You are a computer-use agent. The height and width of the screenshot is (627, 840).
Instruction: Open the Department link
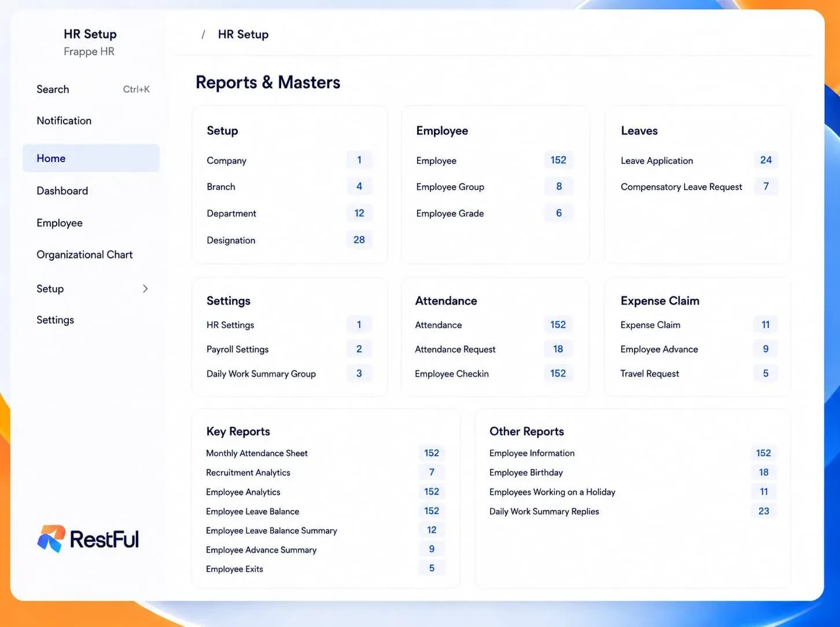tap(231, 213)
